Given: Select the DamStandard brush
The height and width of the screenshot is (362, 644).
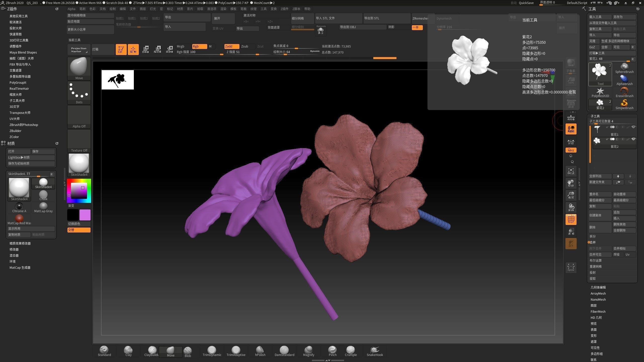Looking at the screenshot, I should (x=284, y=351).
